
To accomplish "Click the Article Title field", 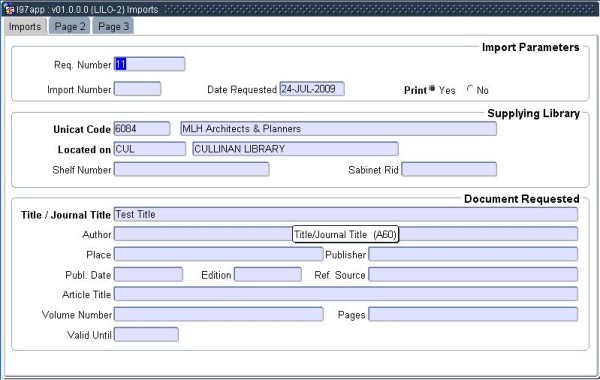I will point(346,294).
